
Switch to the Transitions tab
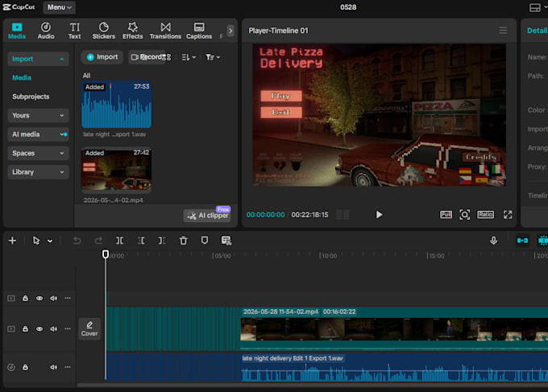(x=165, y=31)
